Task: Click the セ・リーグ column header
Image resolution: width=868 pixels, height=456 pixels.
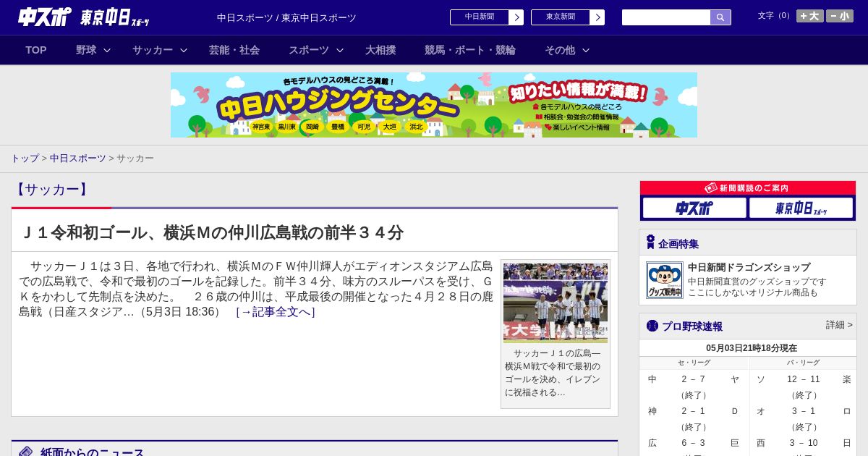Action: click(x=694, y=363)
